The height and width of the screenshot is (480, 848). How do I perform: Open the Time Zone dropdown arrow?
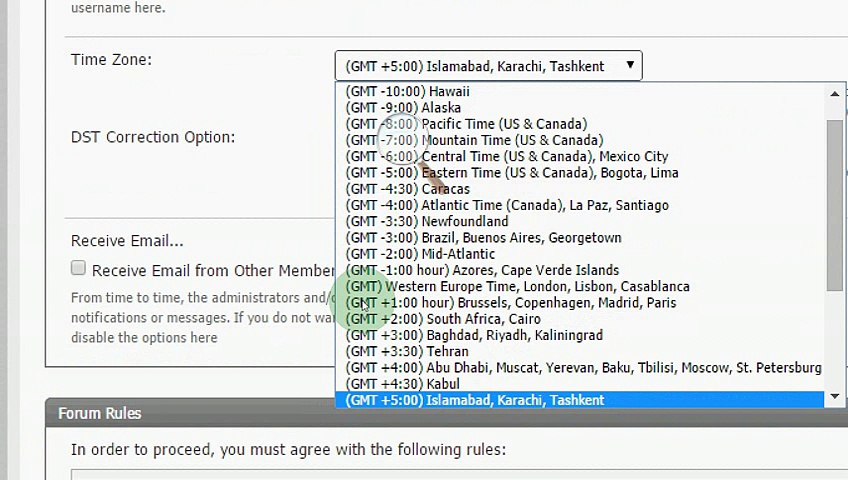630,66
